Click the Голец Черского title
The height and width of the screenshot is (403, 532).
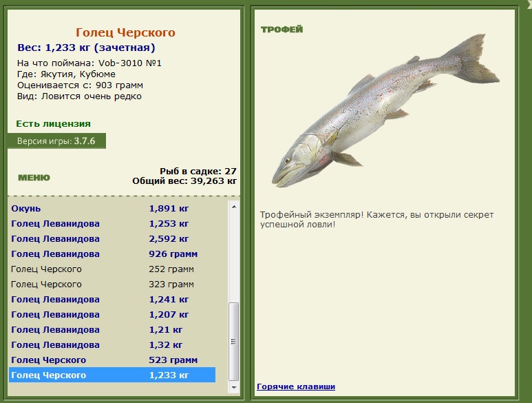click(125, 32)
